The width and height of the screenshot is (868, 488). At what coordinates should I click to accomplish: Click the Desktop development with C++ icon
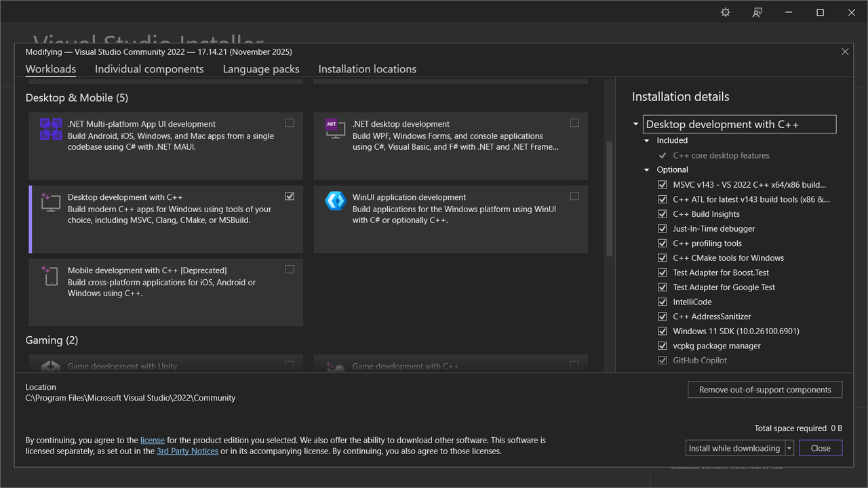click(x=51, y=202)
